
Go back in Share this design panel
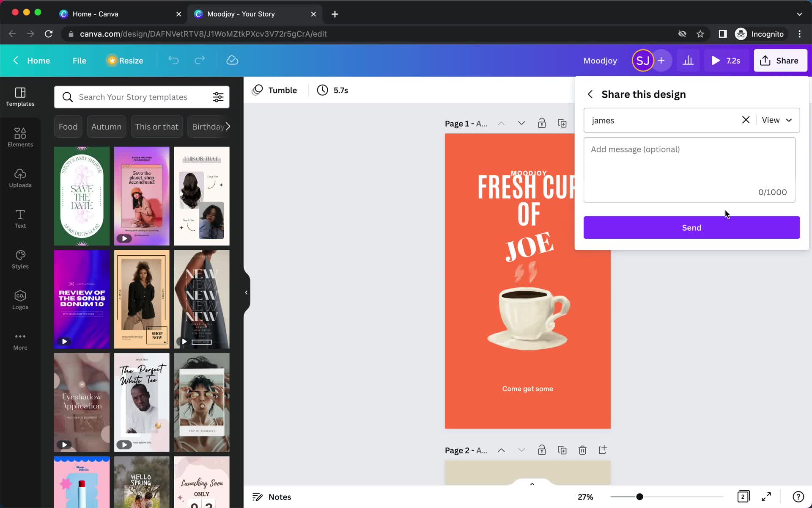pos(590,94)
